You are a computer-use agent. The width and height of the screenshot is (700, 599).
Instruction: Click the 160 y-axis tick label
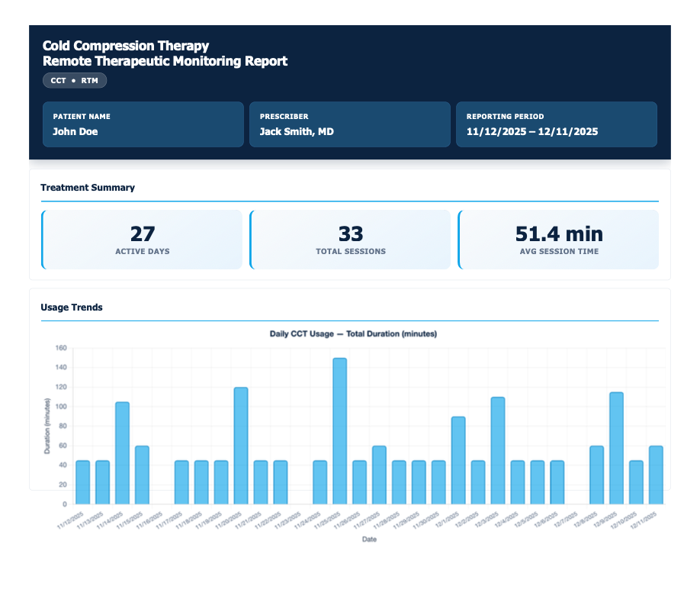click(x=61, y=348)
